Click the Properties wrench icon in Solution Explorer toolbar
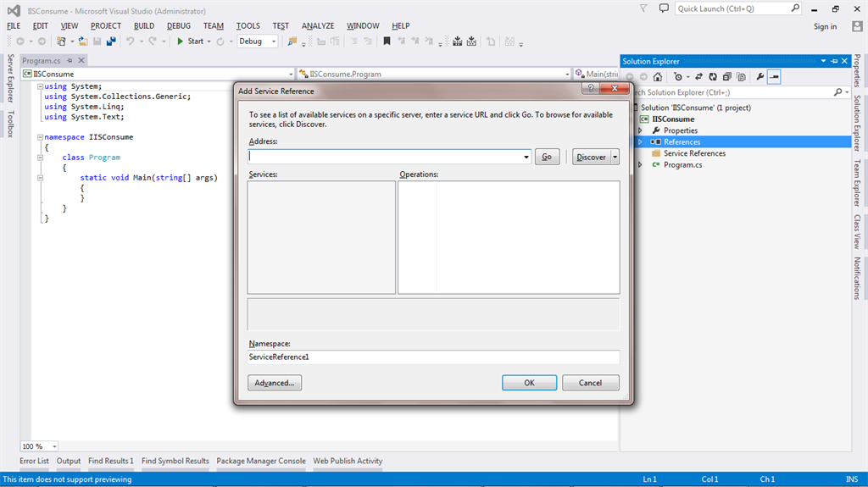The image size is (868, 487). (x=760, y=77)
